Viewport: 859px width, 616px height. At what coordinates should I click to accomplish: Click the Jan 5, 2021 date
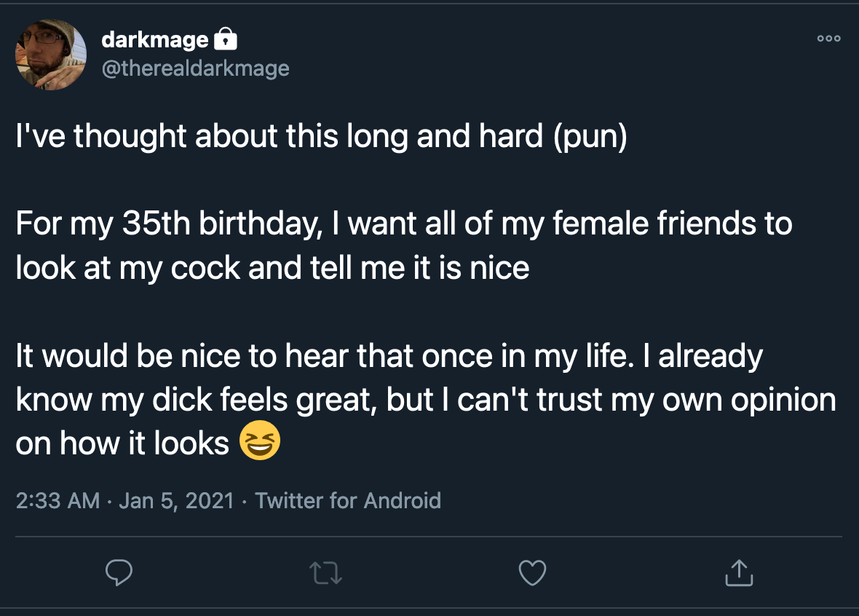tap(176, 500)
